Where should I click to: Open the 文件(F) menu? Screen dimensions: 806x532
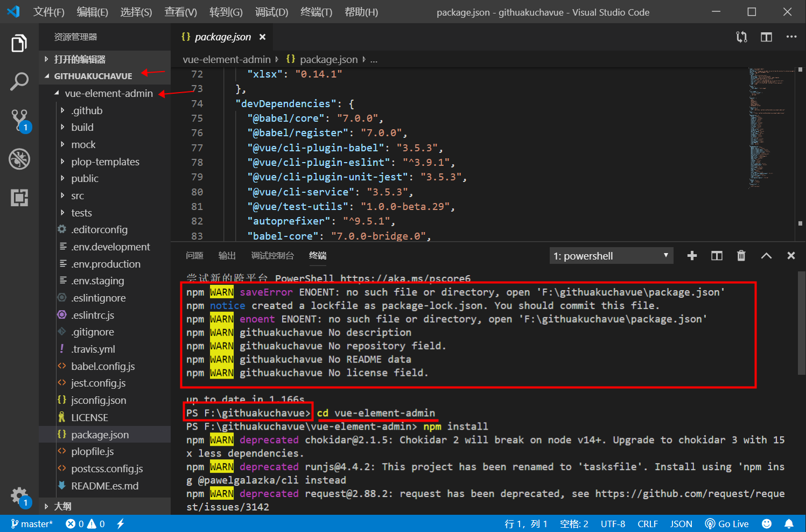coord(49,12)
